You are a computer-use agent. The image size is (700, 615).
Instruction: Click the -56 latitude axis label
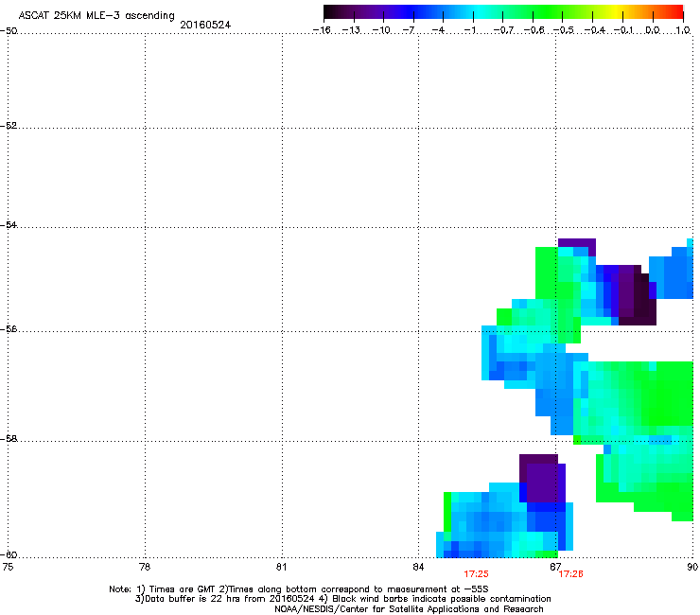[9, 328]
